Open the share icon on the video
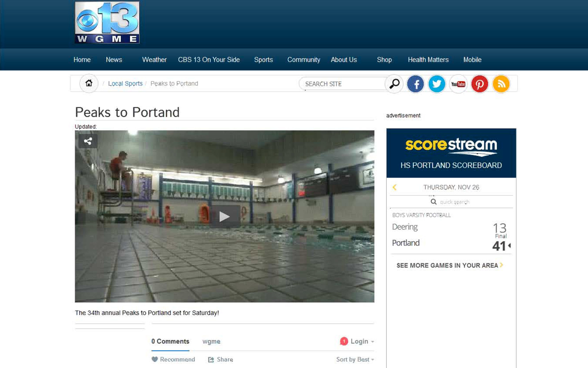Screen dimensions: 588x368 [88, 141]
